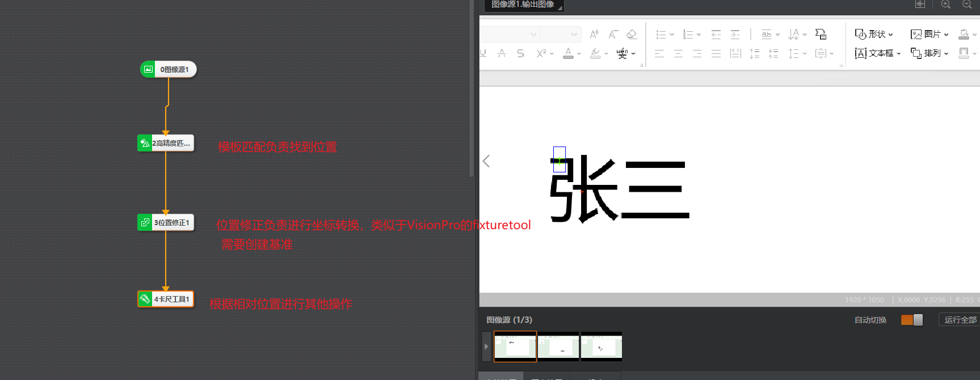Expand the 形状 shapes dropdown
Viewport: 980px width, 380px height.
point(874,35)
